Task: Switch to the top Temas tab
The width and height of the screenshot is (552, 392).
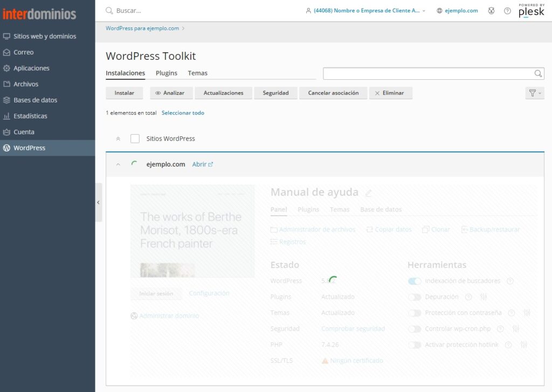Action: click(197, 73)
